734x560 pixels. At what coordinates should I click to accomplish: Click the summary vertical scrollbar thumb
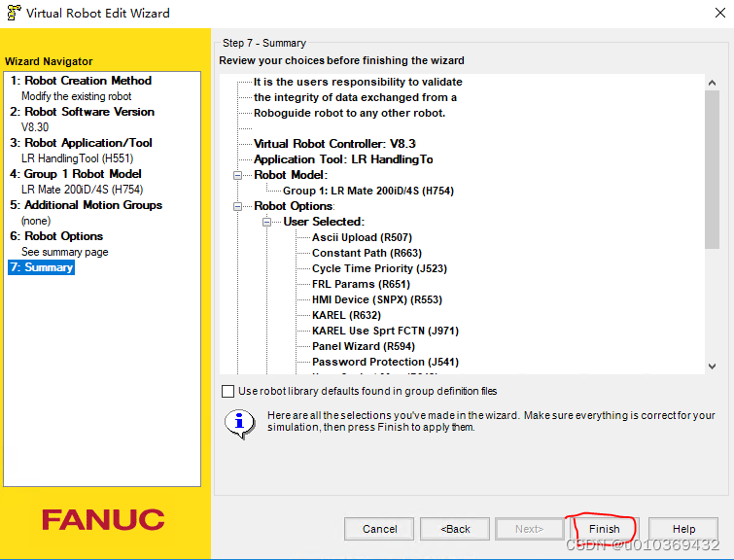(x=712, y=169)
